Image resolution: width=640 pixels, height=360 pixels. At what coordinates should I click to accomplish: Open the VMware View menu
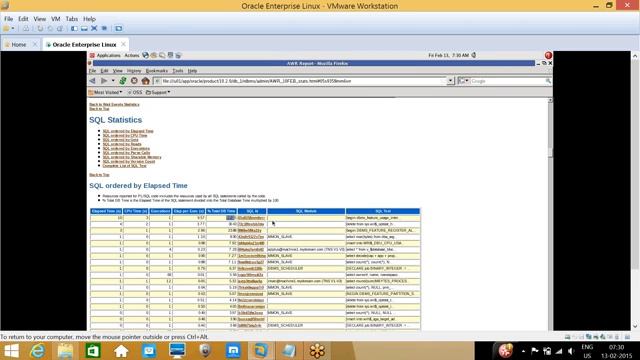tap(40, 19)
